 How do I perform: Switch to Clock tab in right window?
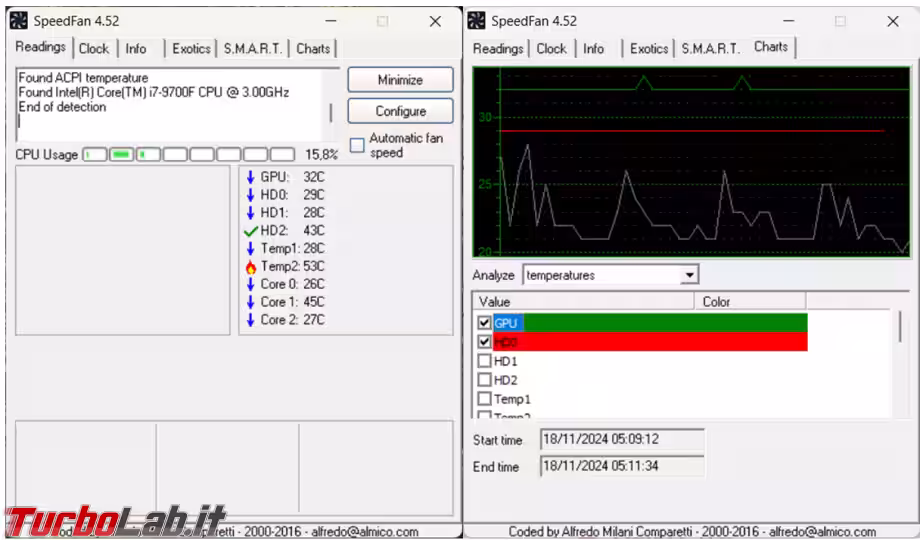click(x=552, y=49)
